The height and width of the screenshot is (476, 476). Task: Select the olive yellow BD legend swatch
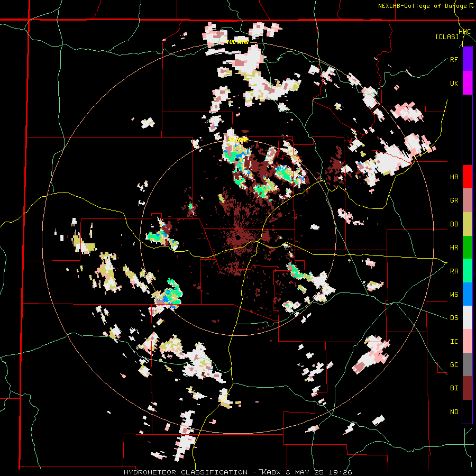(467, 224)
